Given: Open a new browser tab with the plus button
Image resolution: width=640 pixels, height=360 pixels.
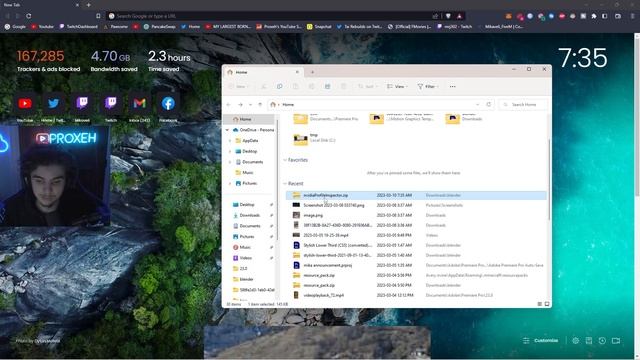Looking at the screenshot, I should (x=89, y=5).
